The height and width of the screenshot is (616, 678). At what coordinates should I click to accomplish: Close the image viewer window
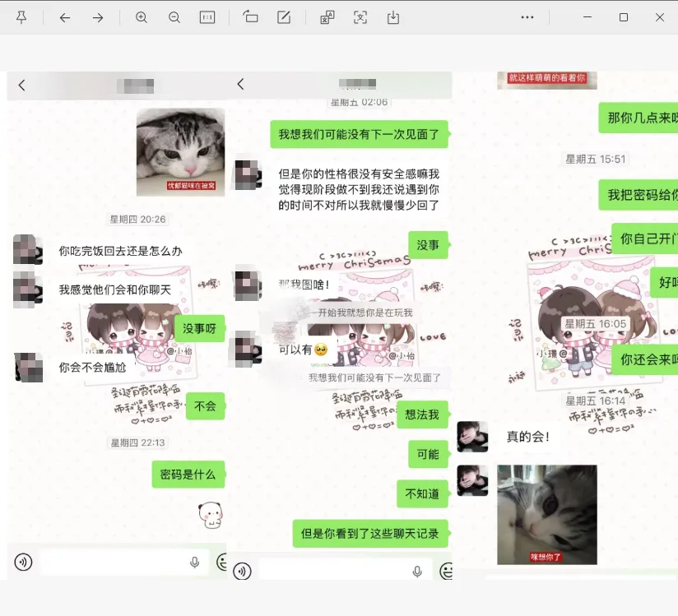(659, 17)
